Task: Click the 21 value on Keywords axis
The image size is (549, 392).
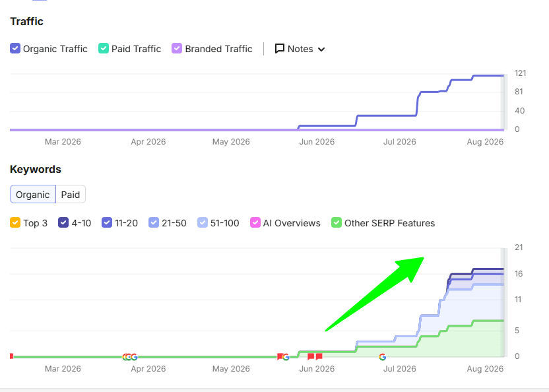Action: [x=519, y=247]
